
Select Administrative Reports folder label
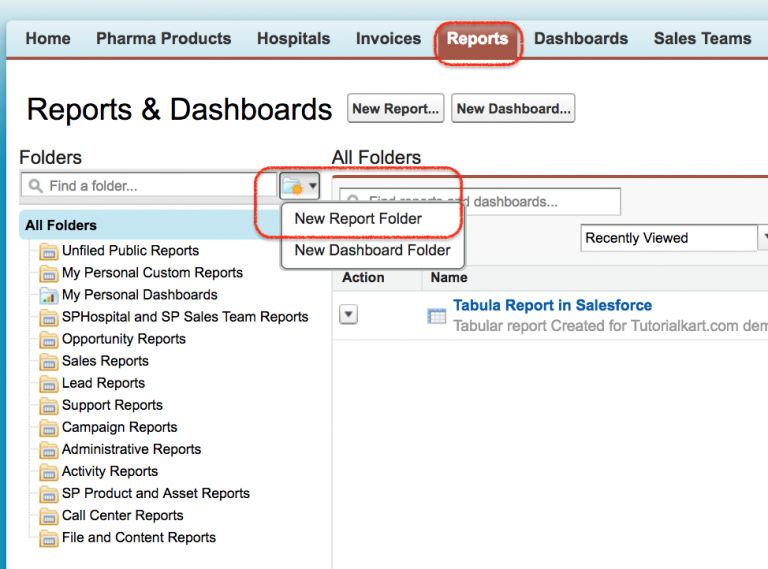tap(131, 449)
